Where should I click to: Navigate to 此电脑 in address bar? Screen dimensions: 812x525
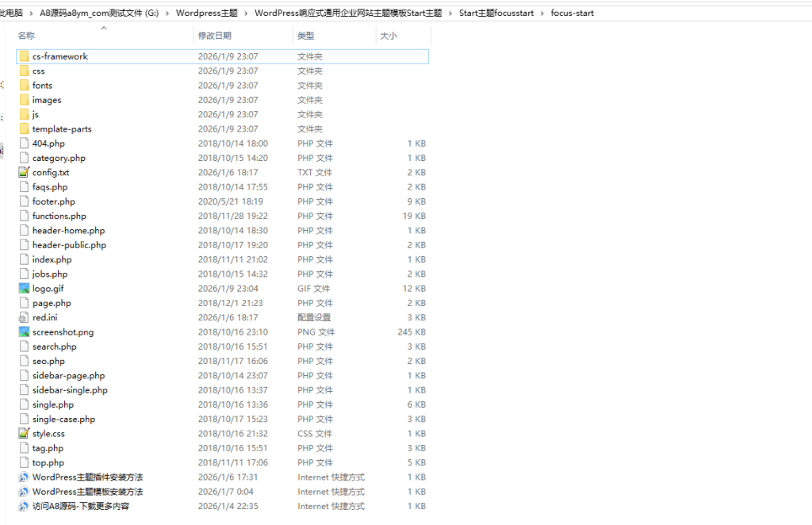pos(11,13)
